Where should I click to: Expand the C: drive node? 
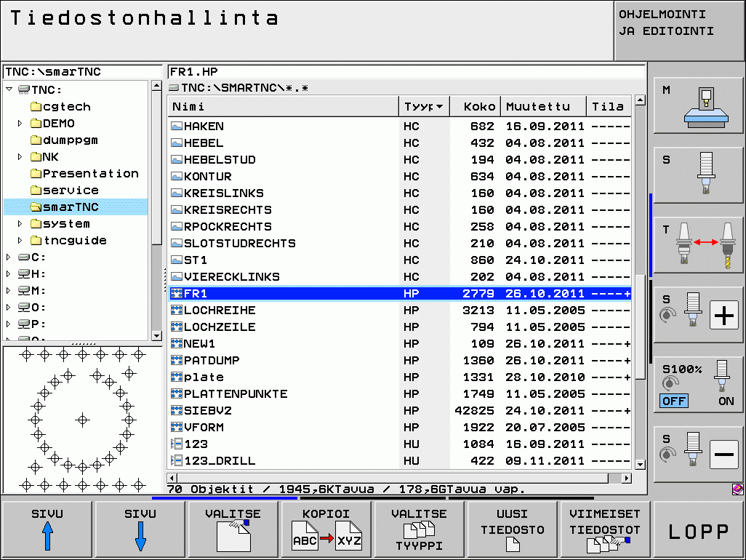[x=9, y=257]
